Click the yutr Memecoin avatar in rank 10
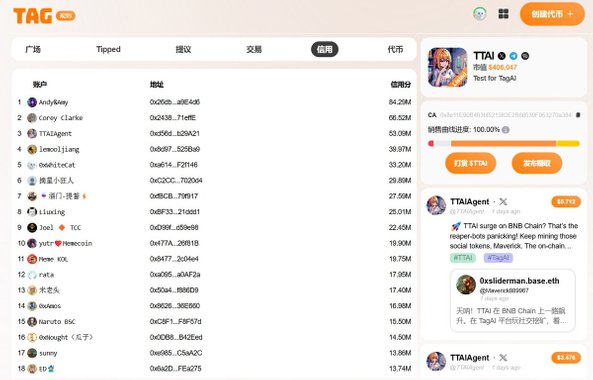This screenshot has width=593, height=380. pyautogui.click(x=32, y=243)
